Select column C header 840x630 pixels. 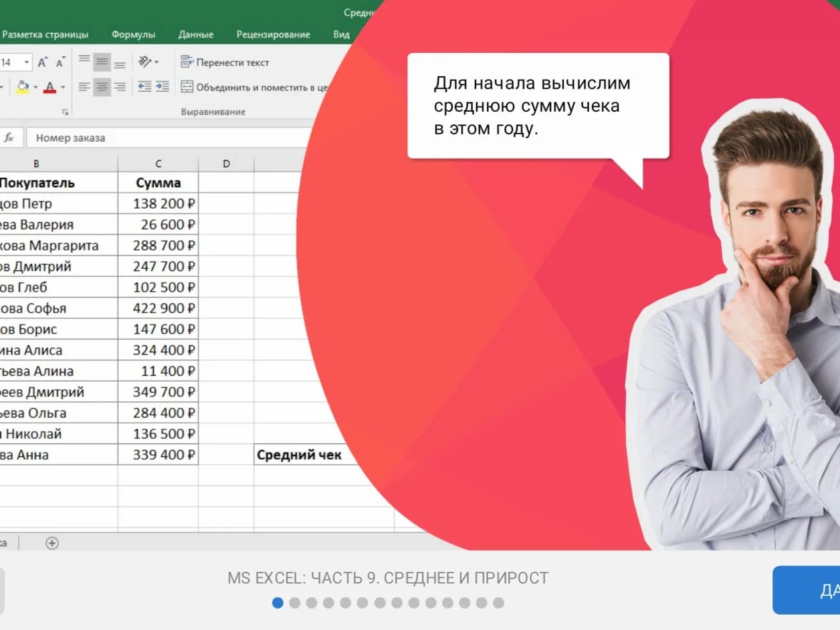pos(159,164)
